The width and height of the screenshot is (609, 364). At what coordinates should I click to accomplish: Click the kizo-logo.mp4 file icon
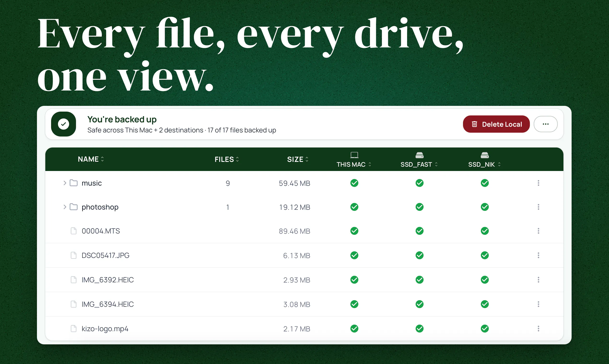pyautogui.click(x=73, y=329)
